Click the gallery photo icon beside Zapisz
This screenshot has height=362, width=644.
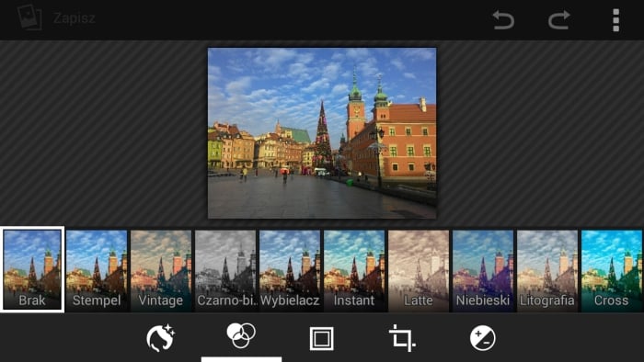tap(29, 17)
